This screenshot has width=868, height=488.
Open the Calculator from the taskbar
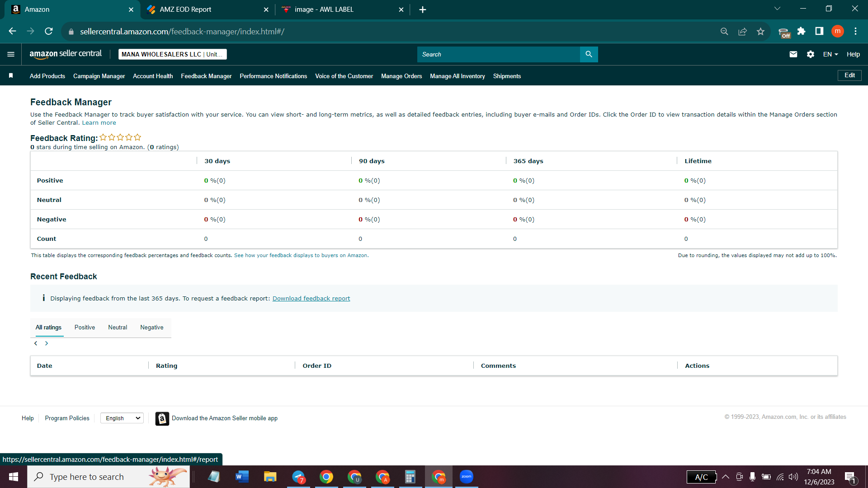pyautogui.click(x=410, y=477)
